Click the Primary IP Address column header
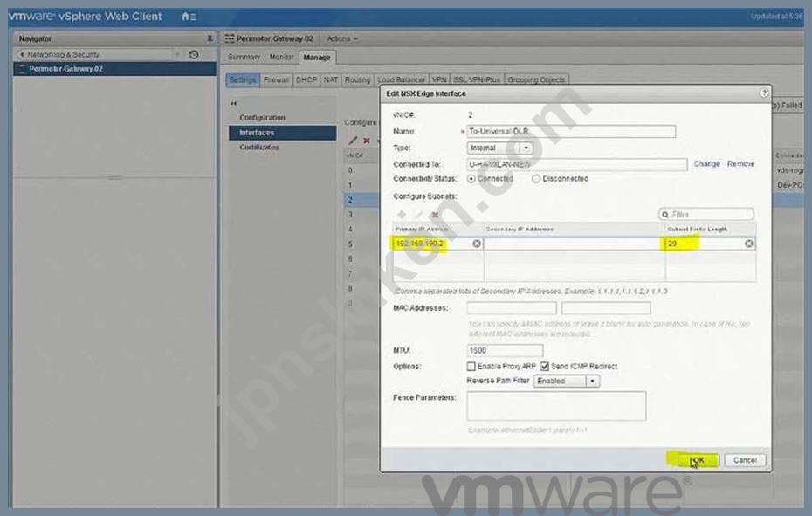The height and width of the screenshot is (516, 812). click(438, 229)
